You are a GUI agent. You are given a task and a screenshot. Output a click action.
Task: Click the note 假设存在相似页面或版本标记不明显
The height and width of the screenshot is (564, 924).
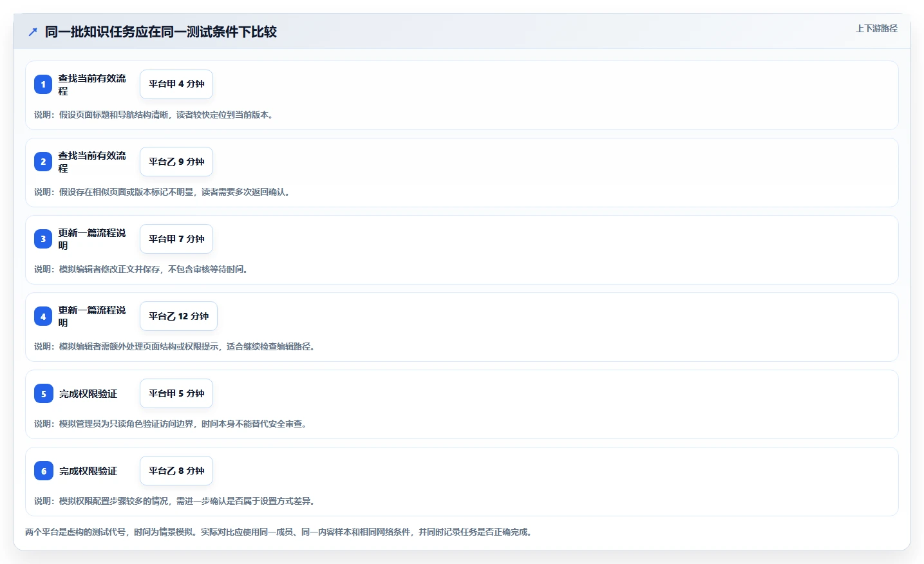coord(164,192)
